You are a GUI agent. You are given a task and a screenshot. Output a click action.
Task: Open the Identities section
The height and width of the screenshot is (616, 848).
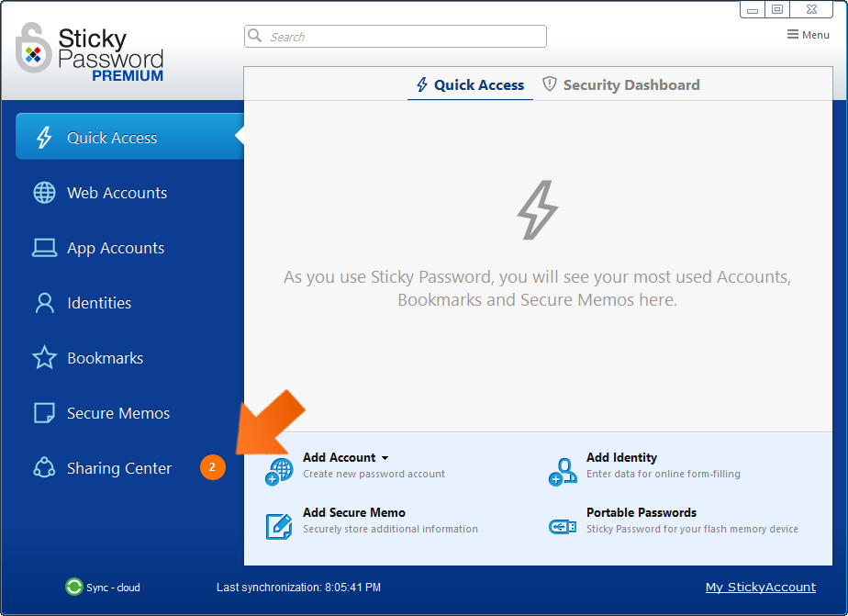point(99,303)
